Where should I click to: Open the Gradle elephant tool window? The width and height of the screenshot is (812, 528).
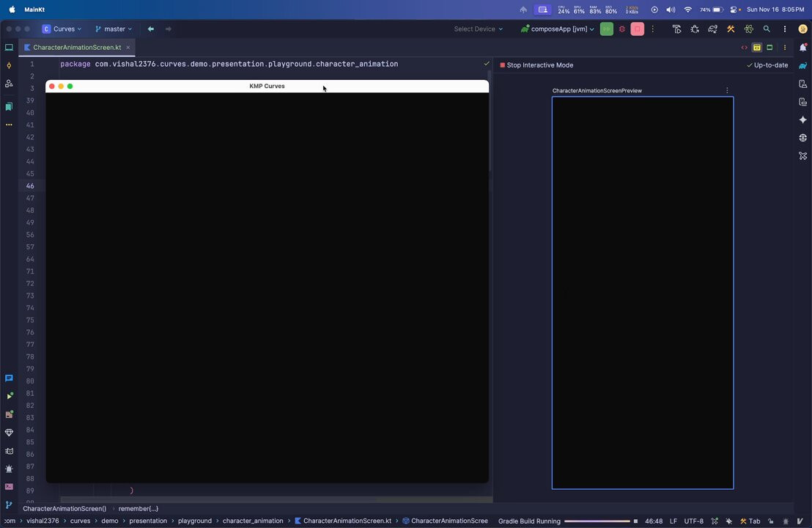click(802, 66)
